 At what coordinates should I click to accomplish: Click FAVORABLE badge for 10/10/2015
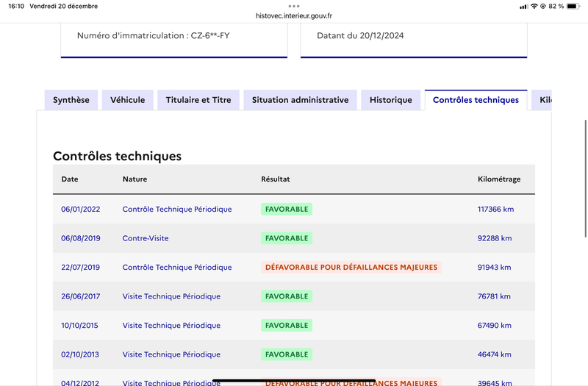coord(287,325)
